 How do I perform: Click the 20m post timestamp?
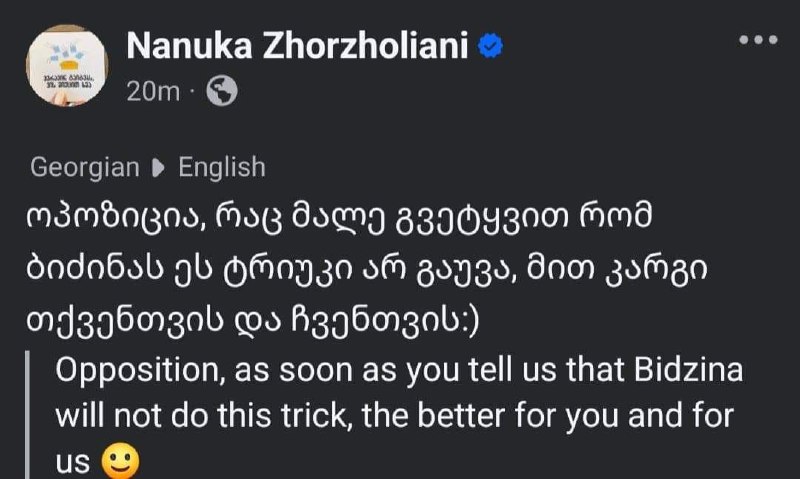pos(153,92)
